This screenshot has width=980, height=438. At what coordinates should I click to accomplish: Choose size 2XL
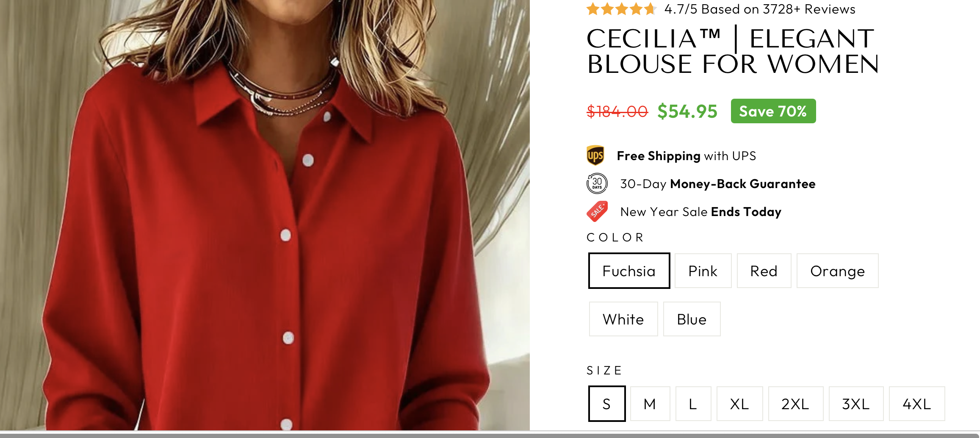[795, 404]
